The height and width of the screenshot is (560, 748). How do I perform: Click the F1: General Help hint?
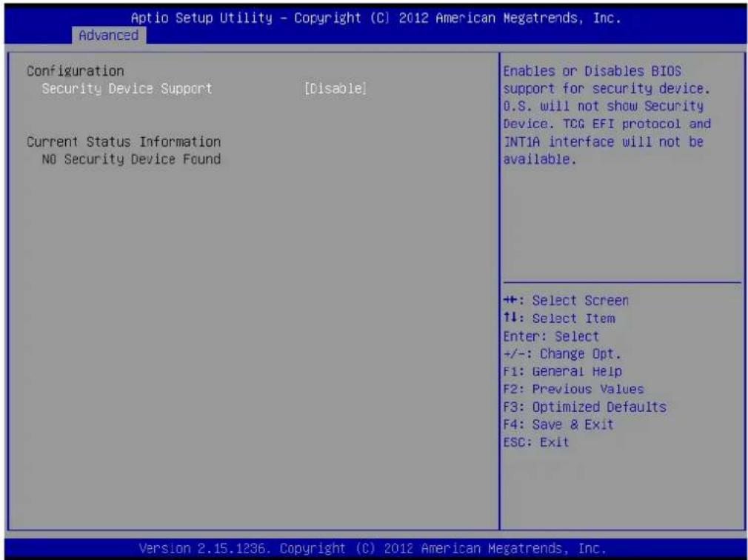(562, 371)
